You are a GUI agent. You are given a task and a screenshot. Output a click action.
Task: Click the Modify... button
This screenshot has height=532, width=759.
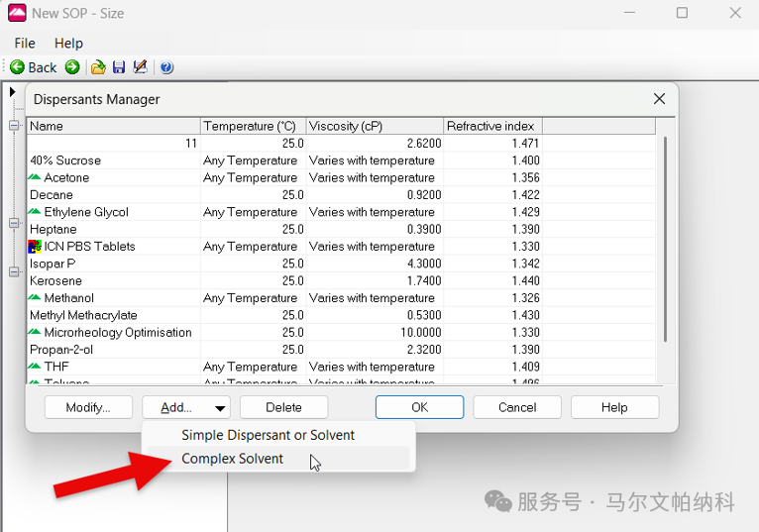tap(88, 407)
